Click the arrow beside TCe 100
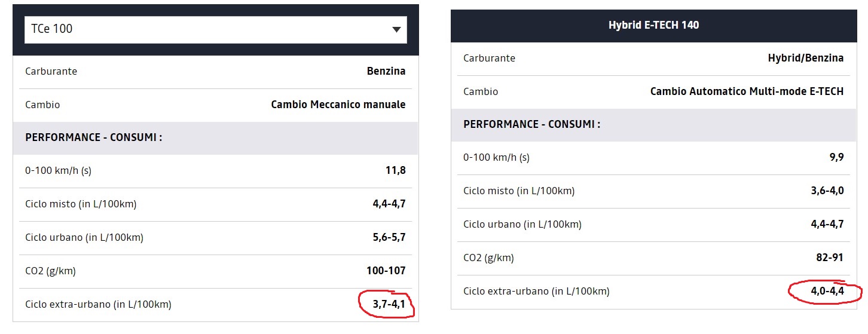The image size is (868, 334). point(396,30)
